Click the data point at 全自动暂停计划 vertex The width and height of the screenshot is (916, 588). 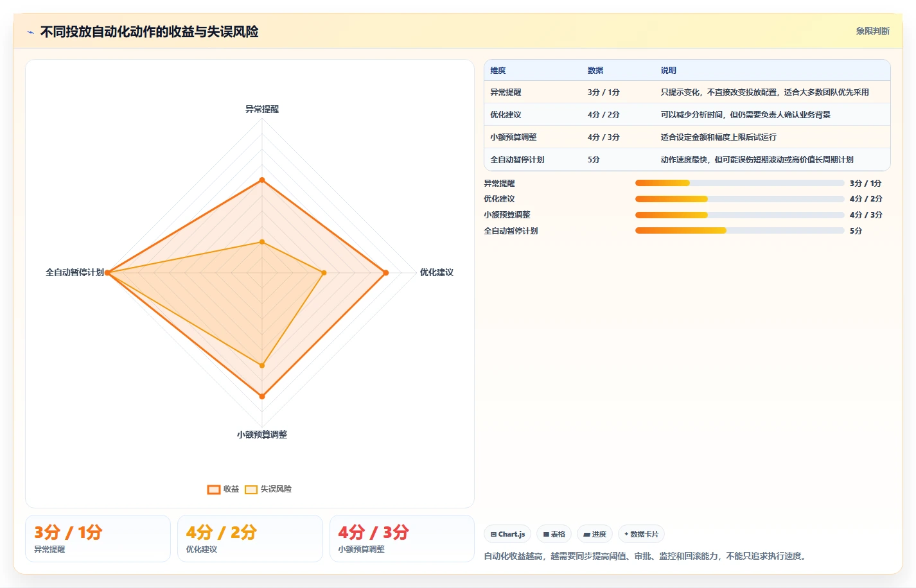pos(107,273)
